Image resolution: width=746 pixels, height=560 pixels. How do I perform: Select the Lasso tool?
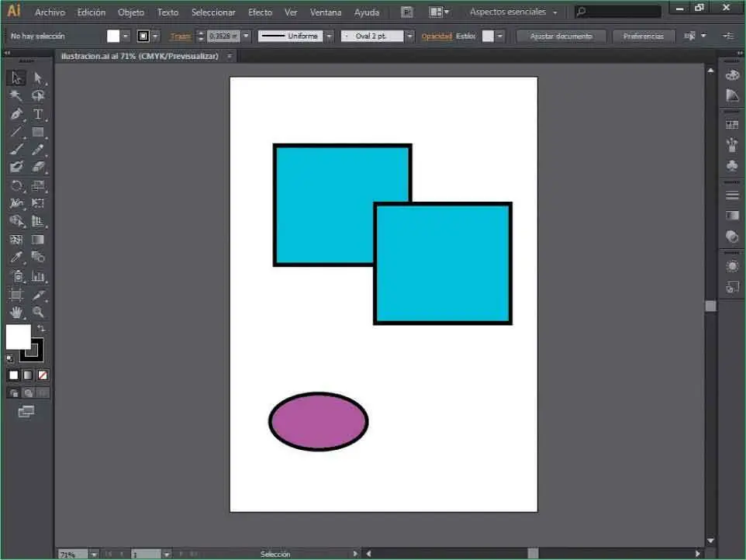coord(38,96)
